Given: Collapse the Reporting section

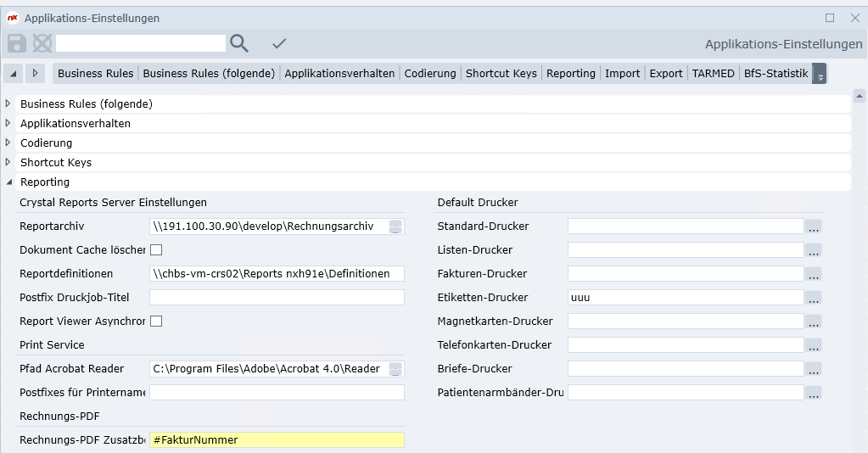Looking at the screenshot, I should [8, 182].
